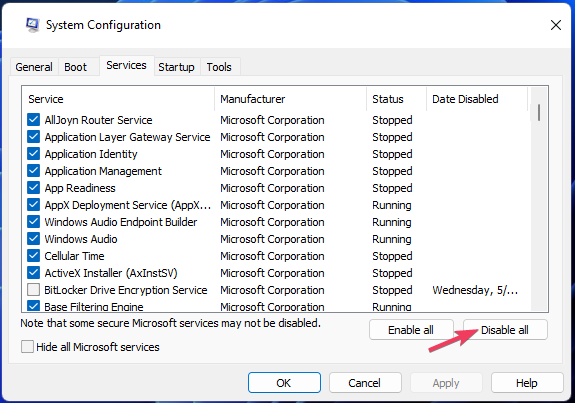Screen dimensions: 575x403
Task: Select the Application Layer Gateway Service name
Action: [x=127, y=137]
